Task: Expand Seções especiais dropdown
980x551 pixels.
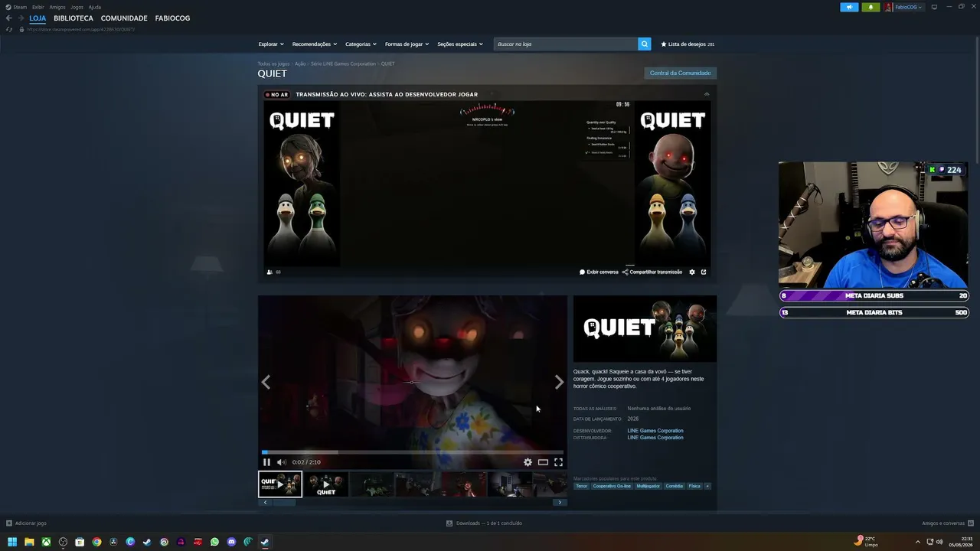Action: pos(460,44)
